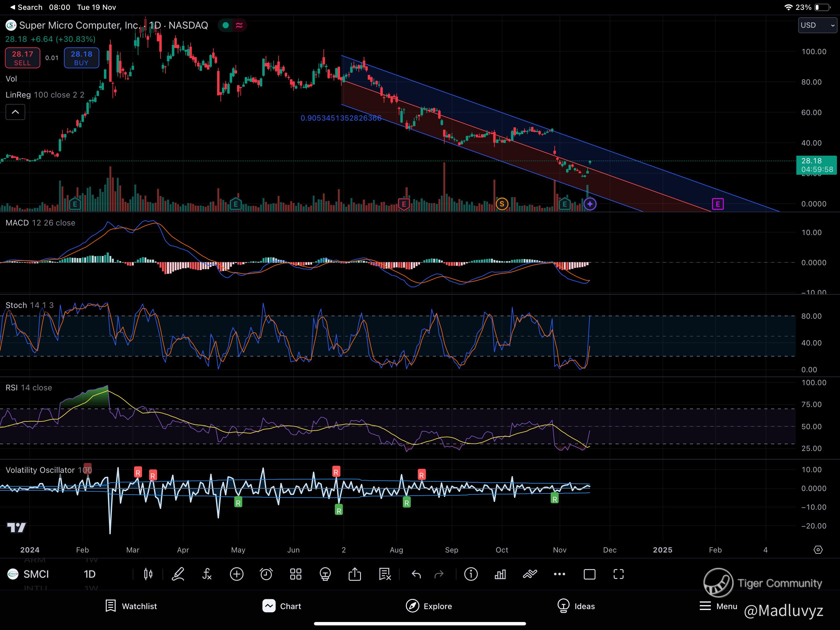Open the indicators fx menu

(x=207, y=574)
